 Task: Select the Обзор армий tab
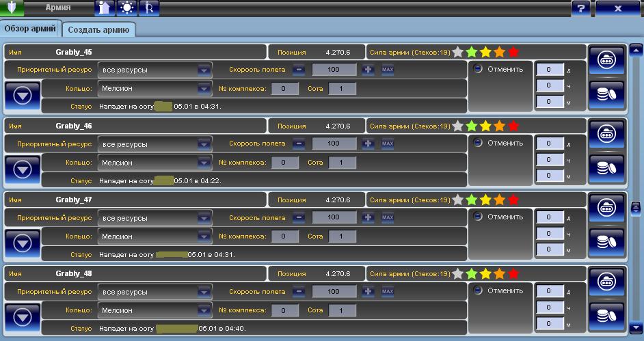coord(30,29)
